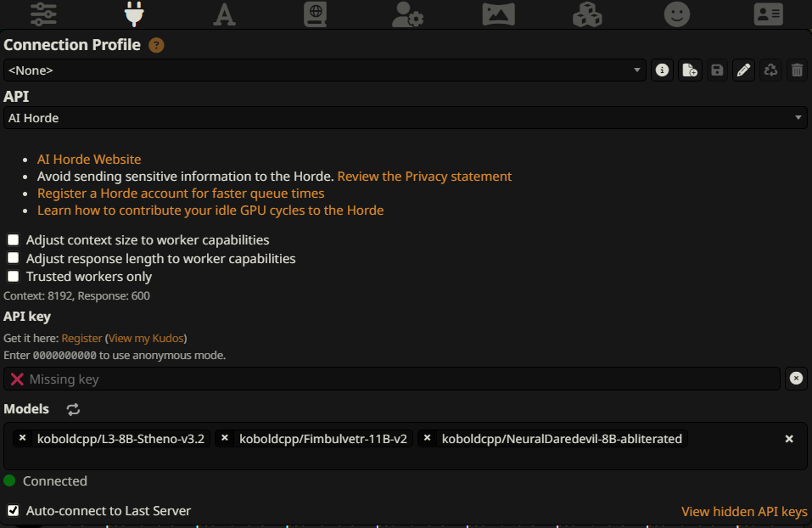Disable Auto-connect to Last Server
Screen dimensions: 812x528
[13, 511]
